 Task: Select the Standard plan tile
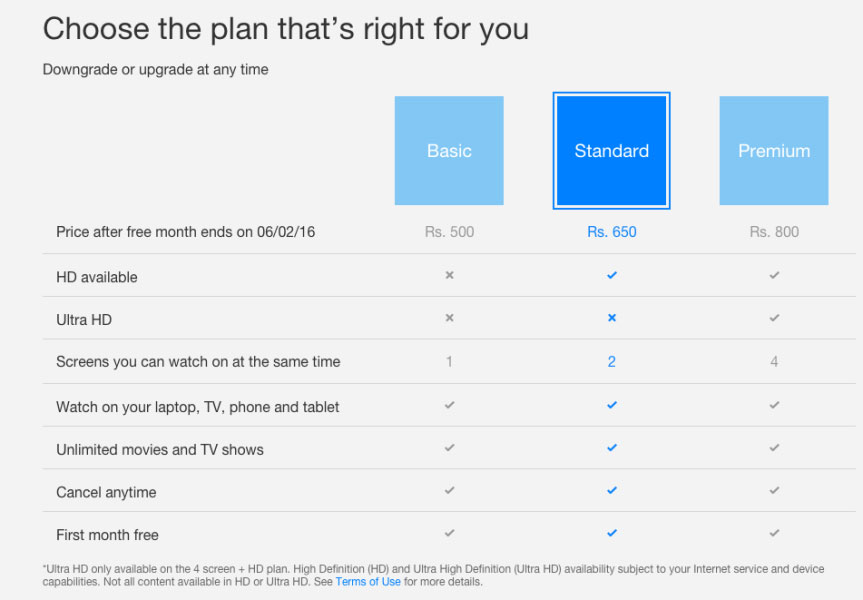611,150
